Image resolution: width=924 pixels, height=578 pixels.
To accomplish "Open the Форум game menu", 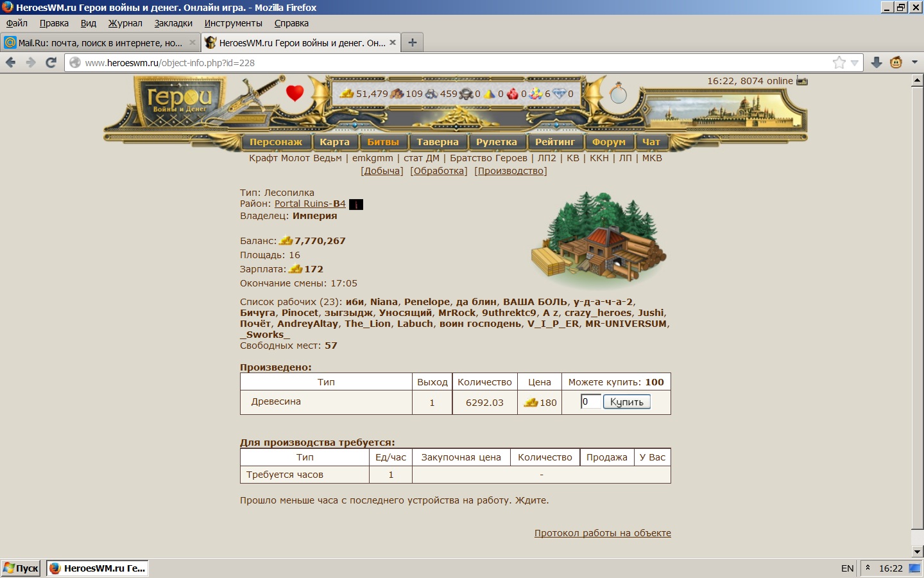I will (609, 142).
